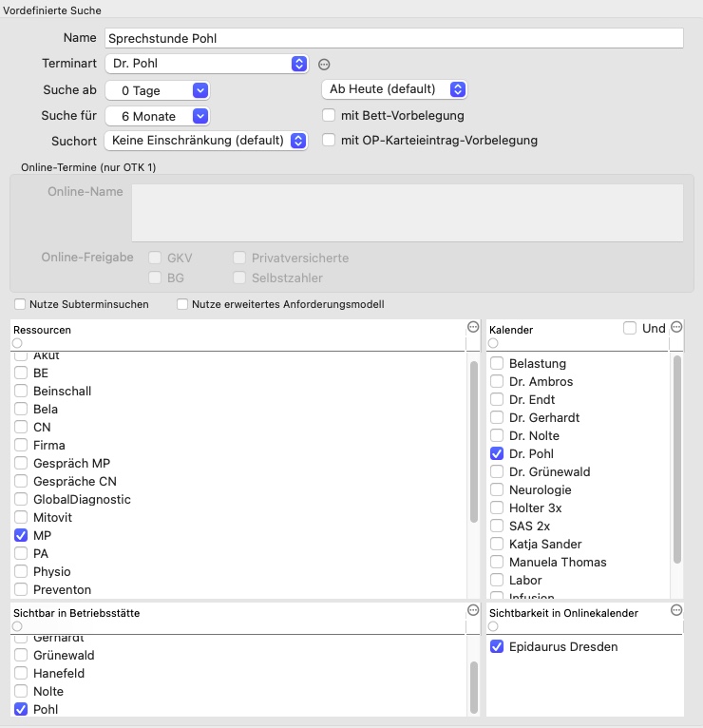Screen dimensions: 703x728
Task: Select 'Dr. Gerhardt' calendar text
Action: point(544,417)
